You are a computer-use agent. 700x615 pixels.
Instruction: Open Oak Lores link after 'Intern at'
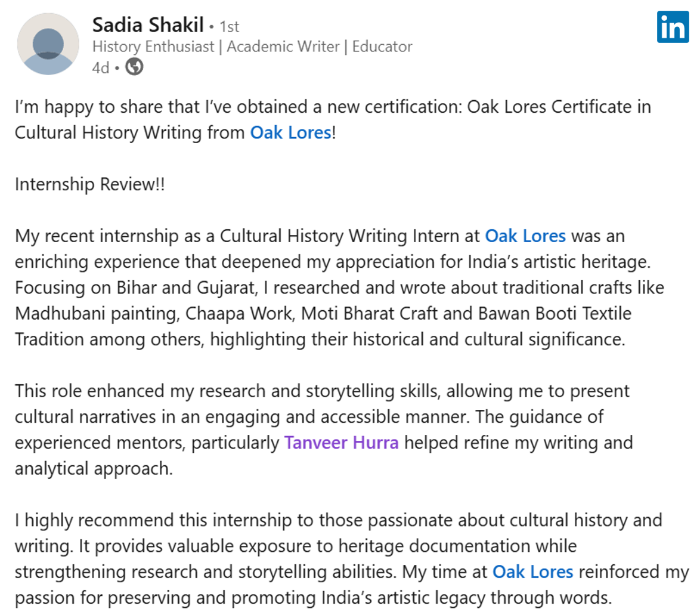click(x=525, y=236)
